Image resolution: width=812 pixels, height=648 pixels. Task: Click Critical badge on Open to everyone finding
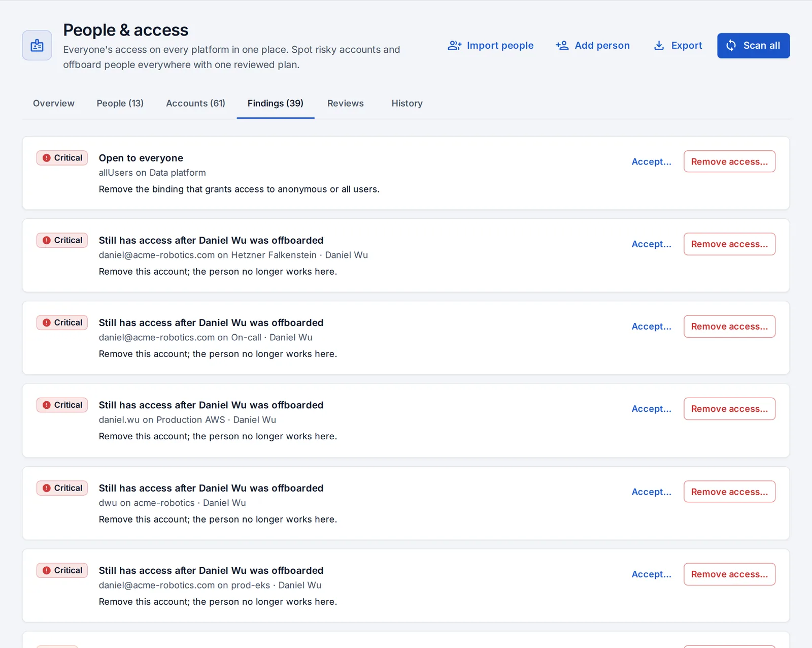tap(62, 158)
